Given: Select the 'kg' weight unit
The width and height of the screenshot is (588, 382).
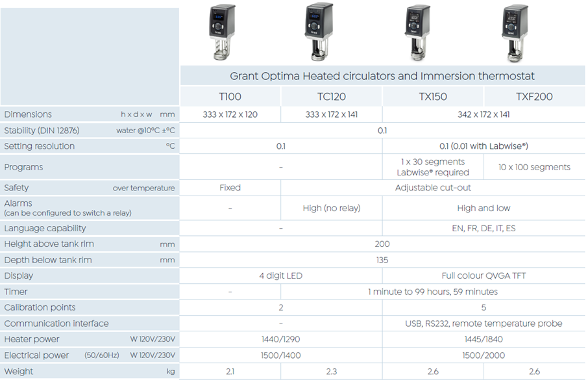Looking at the screenshot, I should [x=171, y=372].
